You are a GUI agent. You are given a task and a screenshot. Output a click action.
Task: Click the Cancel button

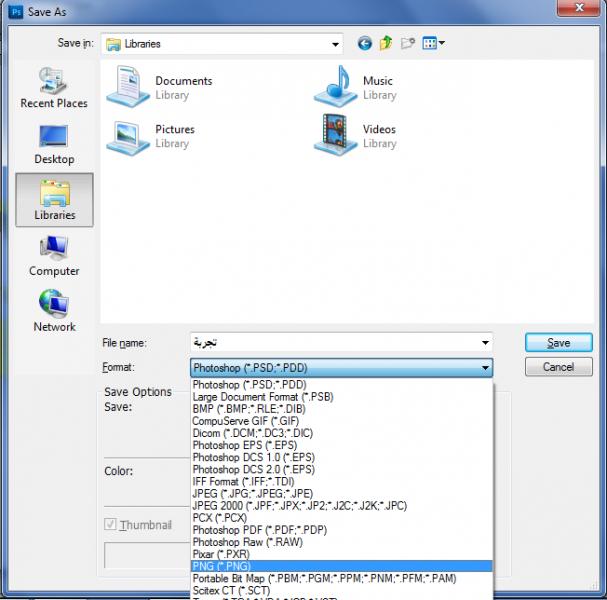[559, 367]
